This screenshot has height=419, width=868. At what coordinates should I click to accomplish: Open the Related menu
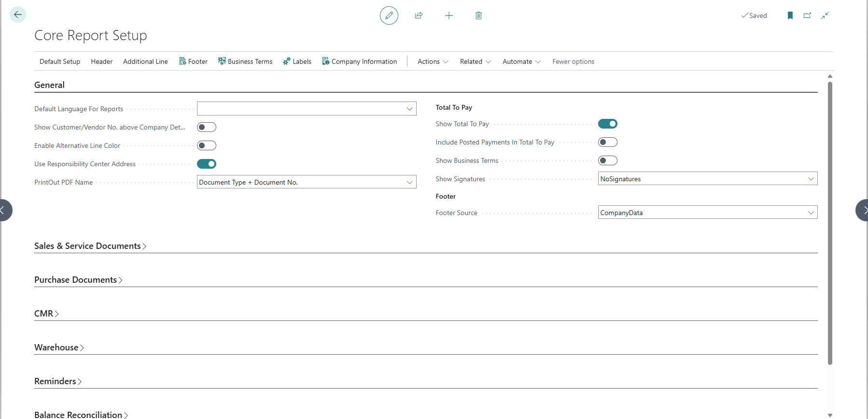click(x=475, y=61)
